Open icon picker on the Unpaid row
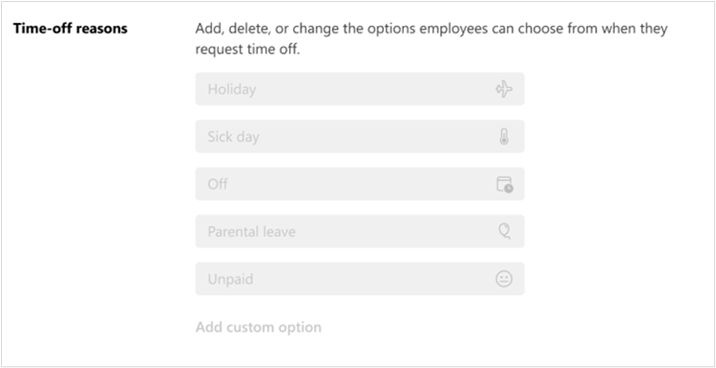The width and height of the screenshot is (716, 368). pyautogui.click(x=504, y=279)
